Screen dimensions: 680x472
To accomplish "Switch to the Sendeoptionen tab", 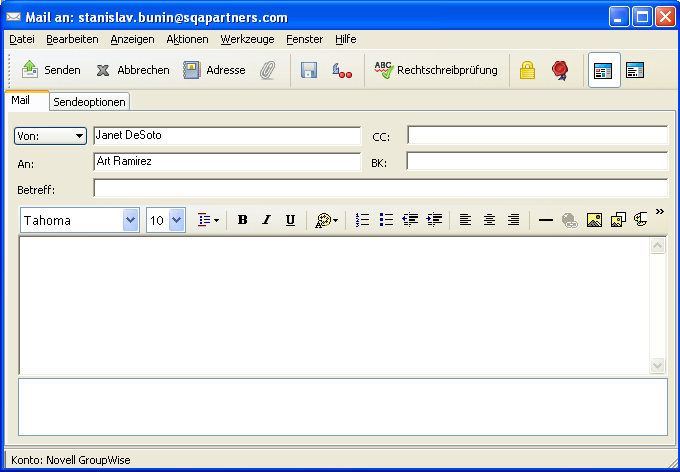I will (x=89, y=102).
